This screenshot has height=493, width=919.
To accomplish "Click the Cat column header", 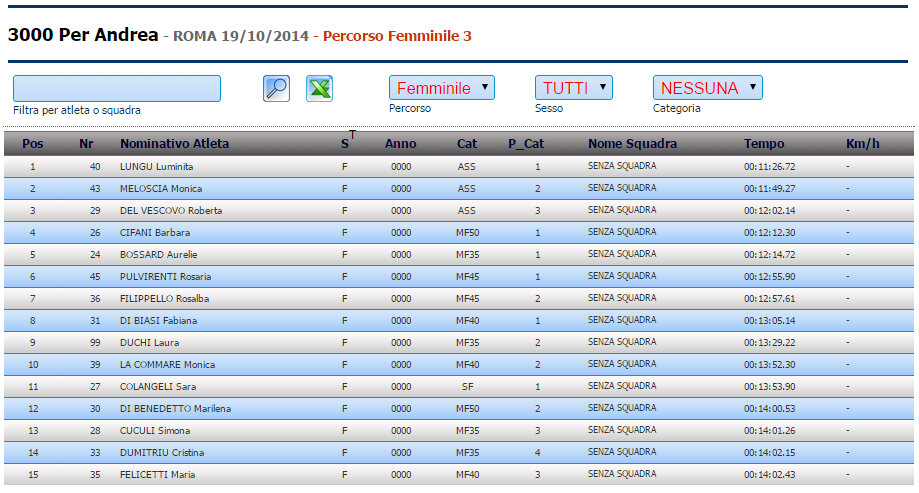I will [467, 144].
